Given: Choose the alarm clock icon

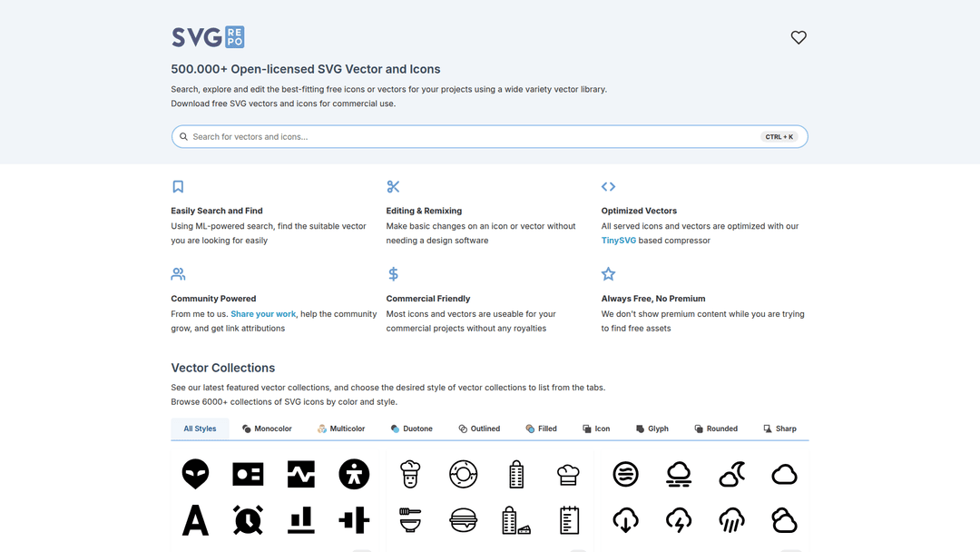Looking at the screenshot, I should pos(248,519).
